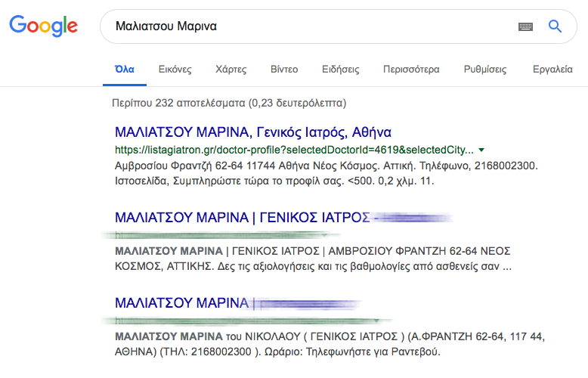Viewport: 588px width, 378px height.
Task: Expand the arrow beside third result's blurred URL
Action: 376,321
